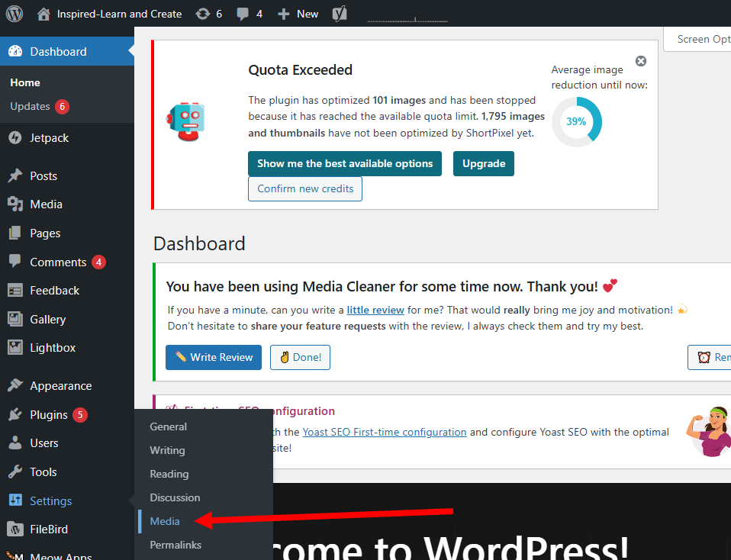Image resolution: width=731 pixels, height=560 pixels.
Task: Click Confirm new credits button
Action: coord(305,189)
